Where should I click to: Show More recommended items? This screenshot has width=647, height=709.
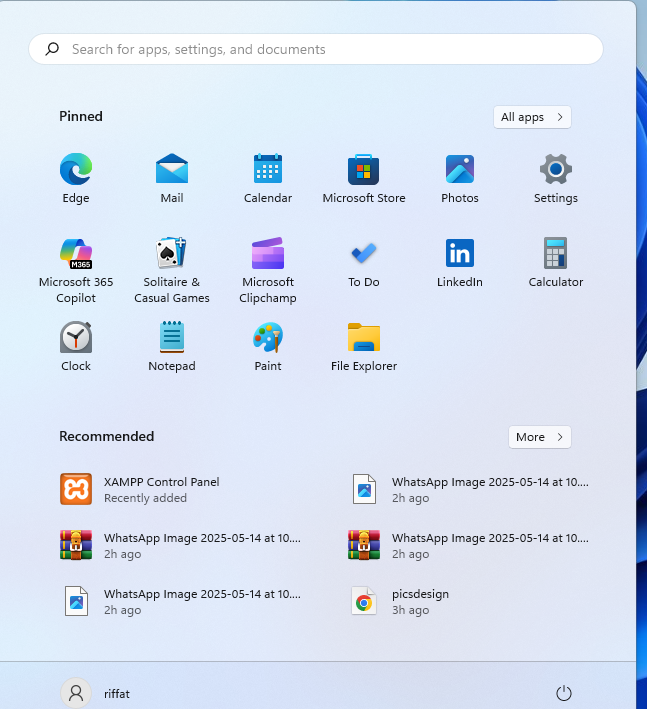pos(540,437)
